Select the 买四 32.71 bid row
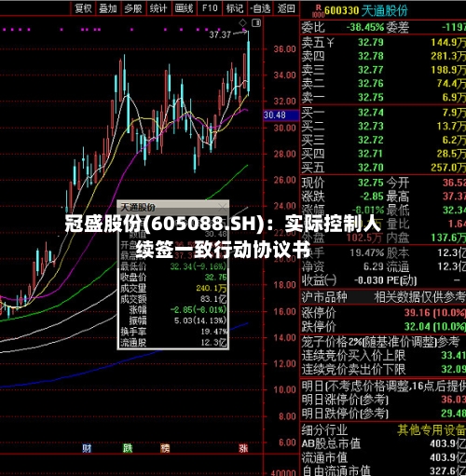The image size is (466, 476). pyautogui.click(x=383, y=154)
